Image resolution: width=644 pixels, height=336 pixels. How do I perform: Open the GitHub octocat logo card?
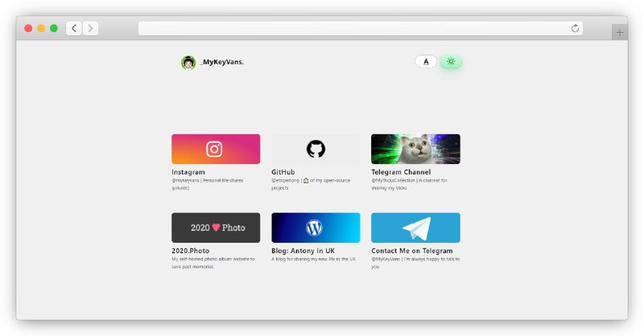click(316, 149)
